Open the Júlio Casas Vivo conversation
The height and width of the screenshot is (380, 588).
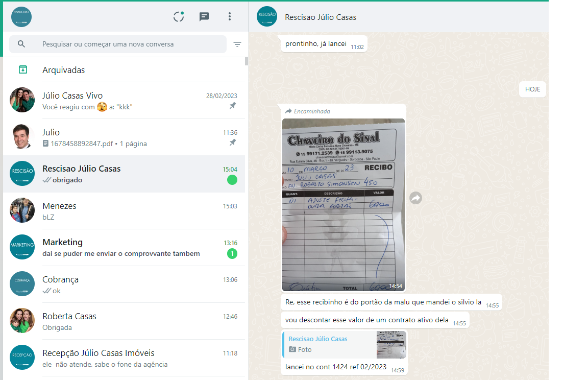point(124,101)
